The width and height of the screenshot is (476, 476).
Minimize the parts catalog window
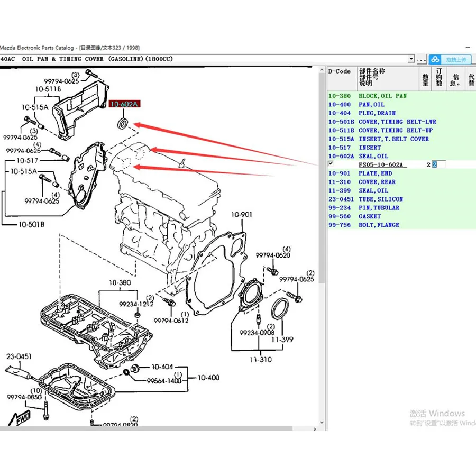click(468, 48)
